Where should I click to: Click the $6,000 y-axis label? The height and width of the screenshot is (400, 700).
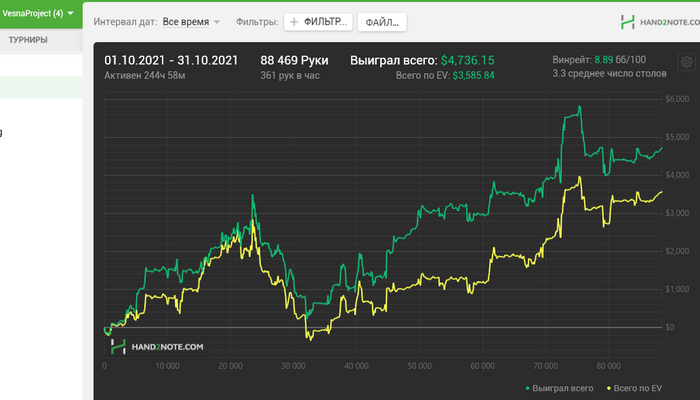677,99
